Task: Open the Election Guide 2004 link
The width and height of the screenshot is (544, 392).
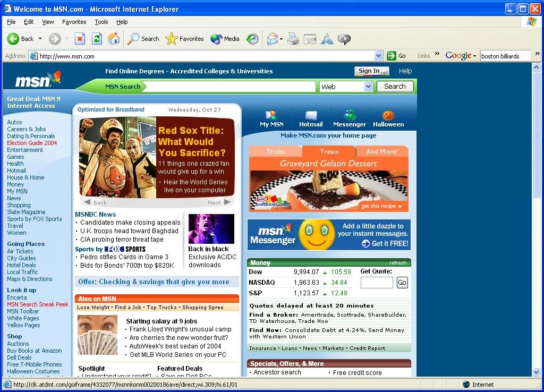Action: pyautogui.click(x=32, y=143)
